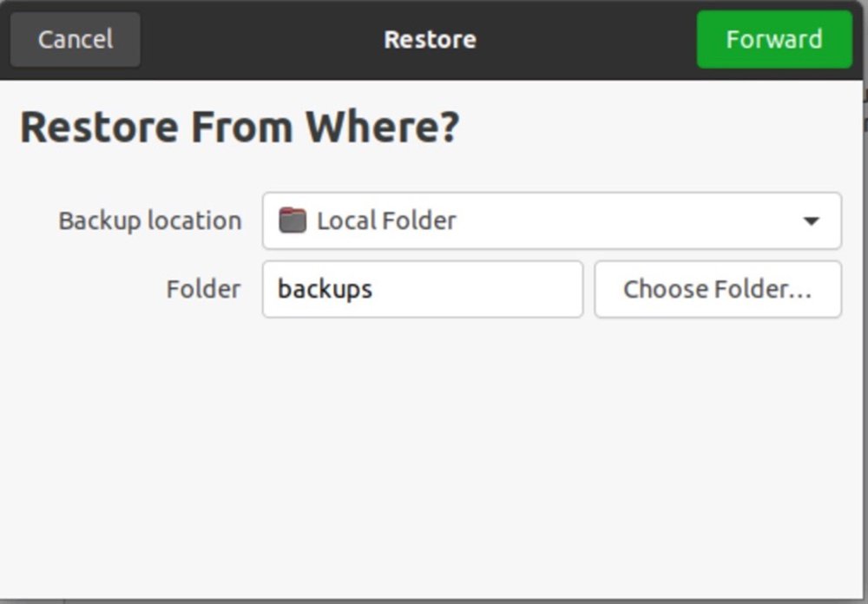Click the folder icon next to Local Folder

pyautogui.click(x=293, y=220)
